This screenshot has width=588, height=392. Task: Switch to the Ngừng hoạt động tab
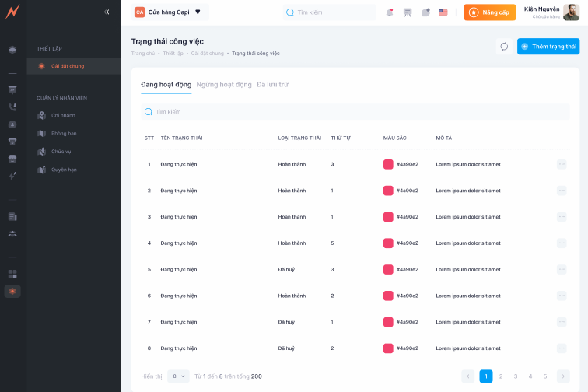[x=224, y=84]
